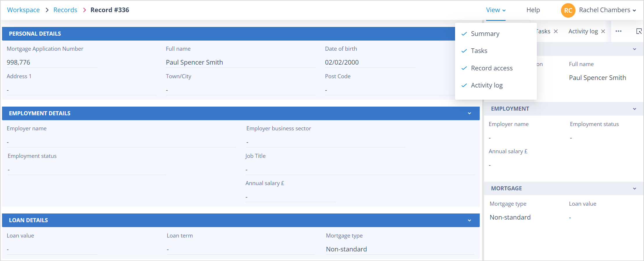Click the Employment status field in main form

(87, 169)
